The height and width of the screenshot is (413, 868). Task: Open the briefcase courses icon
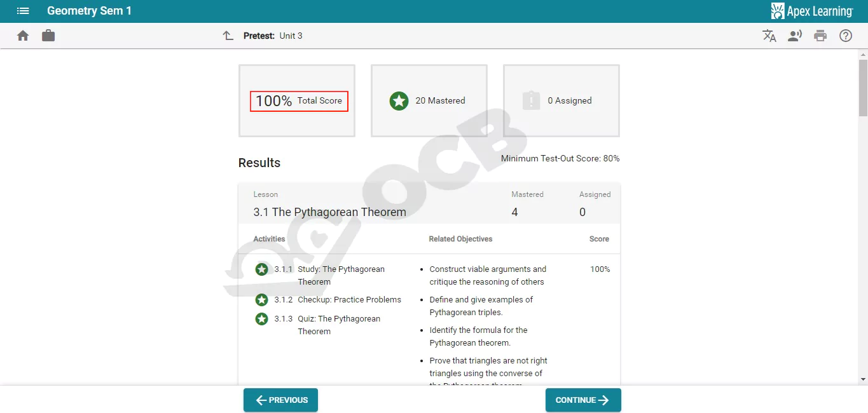[x=48, y=36]
